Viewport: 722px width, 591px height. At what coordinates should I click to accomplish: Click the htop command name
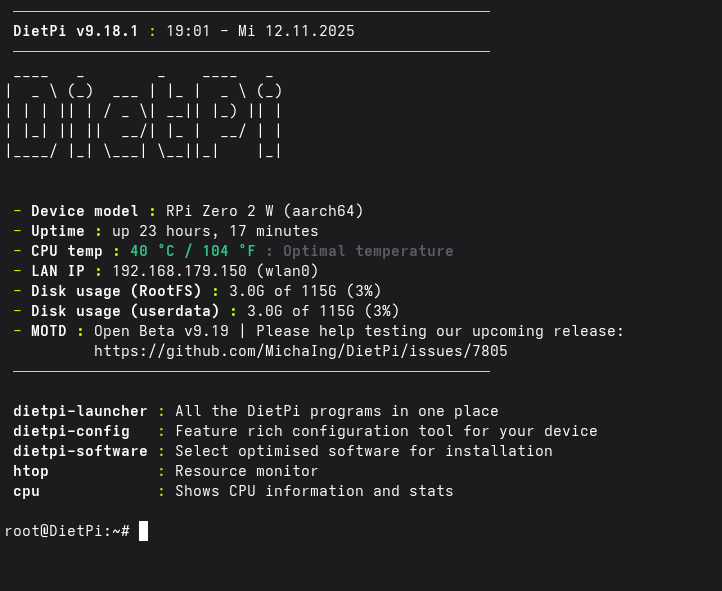[31, 471]
